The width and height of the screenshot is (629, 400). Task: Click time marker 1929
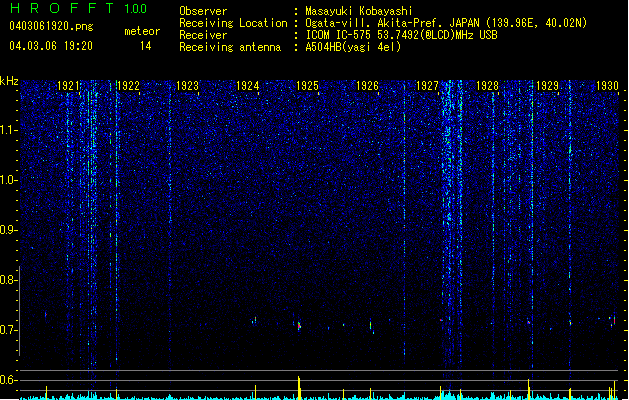tap(547, 85)
